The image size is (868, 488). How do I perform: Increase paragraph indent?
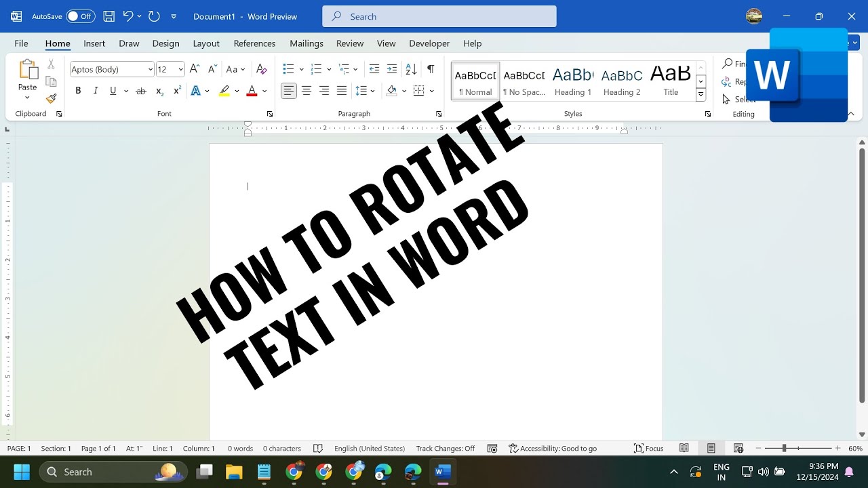(392, 69)
